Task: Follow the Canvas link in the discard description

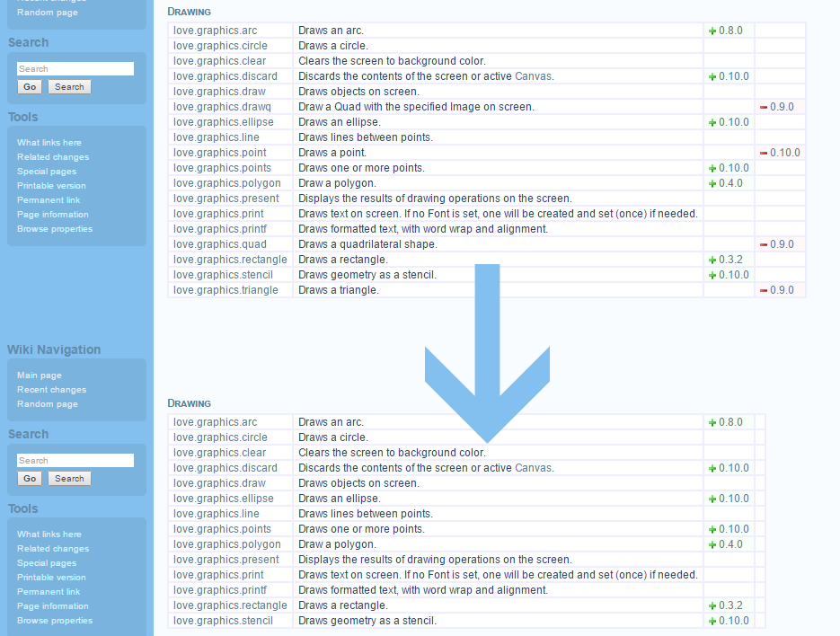Action: [532, 76]
